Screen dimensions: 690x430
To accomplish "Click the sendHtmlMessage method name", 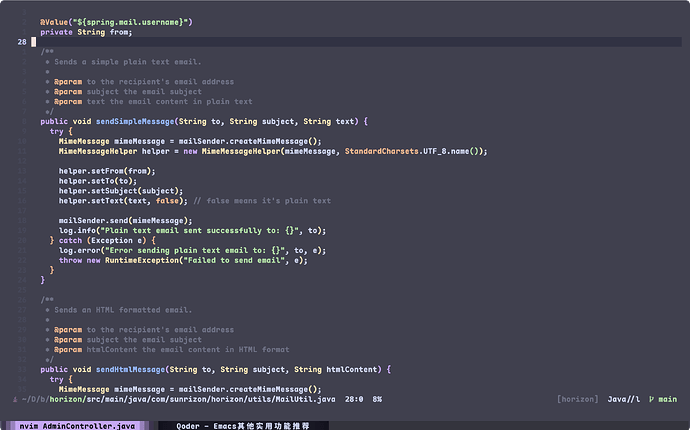I will [130, 370].
